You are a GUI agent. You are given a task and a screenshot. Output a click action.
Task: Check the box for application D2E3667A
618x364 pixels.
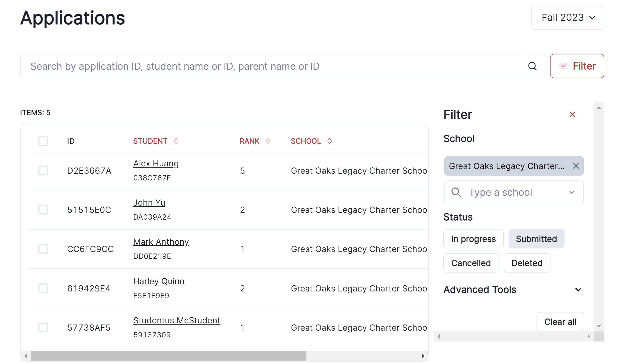[x=43, y=171]
